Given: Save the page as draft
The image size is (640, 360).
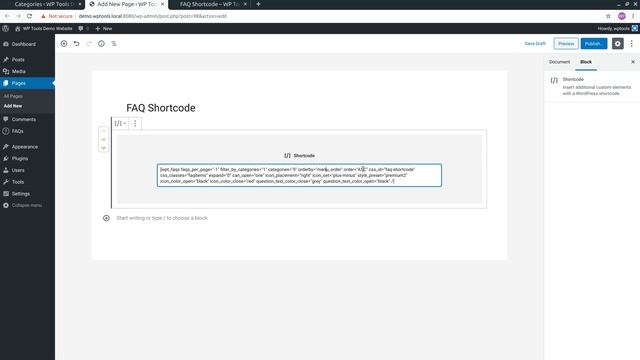Looking at the screenshot, I should [535, 44].
